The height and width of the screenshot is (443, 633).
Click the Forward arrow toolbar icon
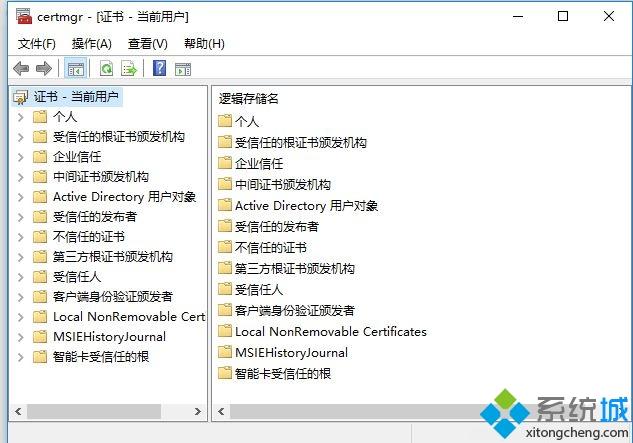(44, 69)
